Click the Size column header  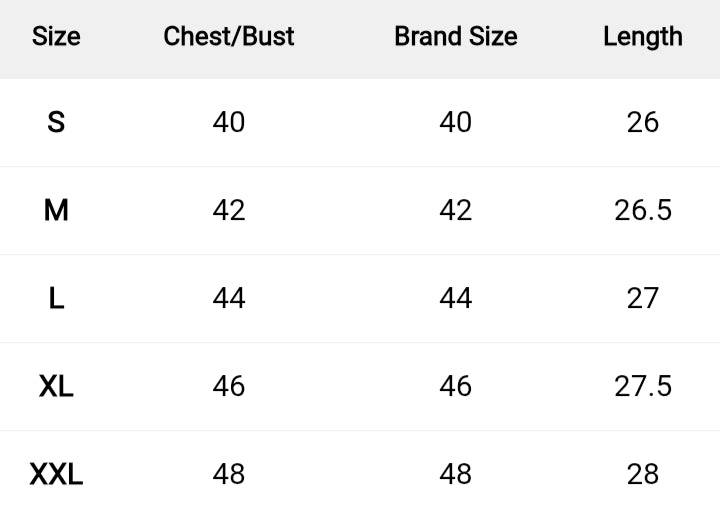pos(56,37)
